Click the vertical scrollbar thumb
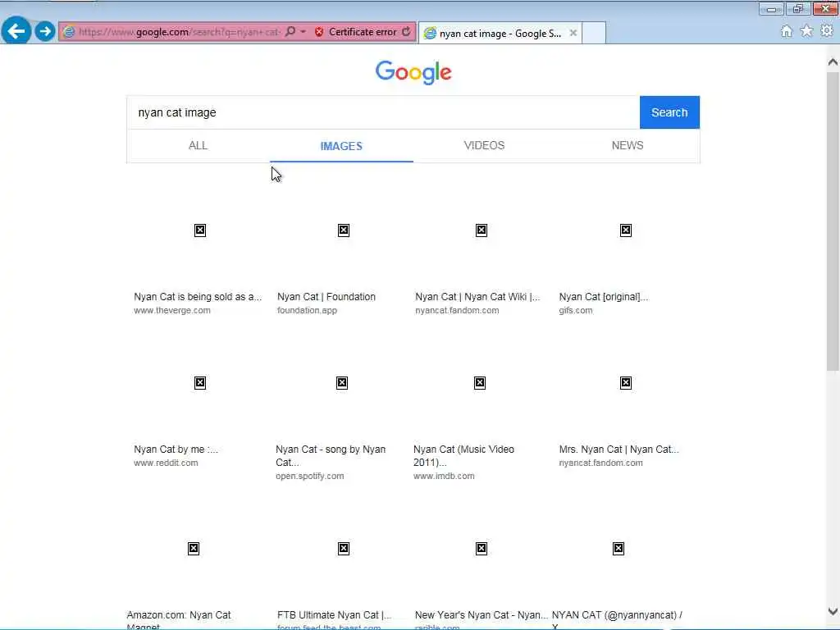840x630 pixels. click(x=833, y=221)
